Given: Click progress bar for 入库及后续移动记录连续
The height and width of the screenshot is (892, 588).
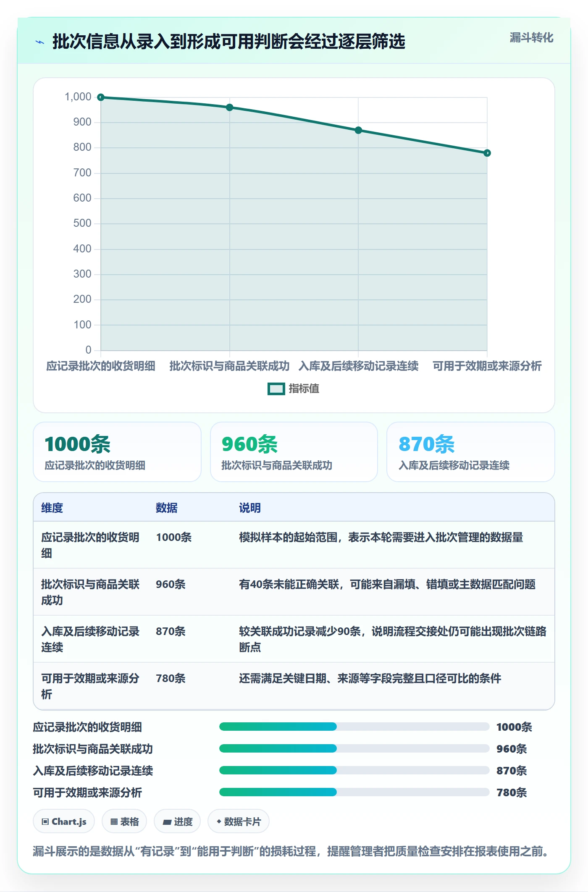Looking at the screenshot, I should 354,770.
